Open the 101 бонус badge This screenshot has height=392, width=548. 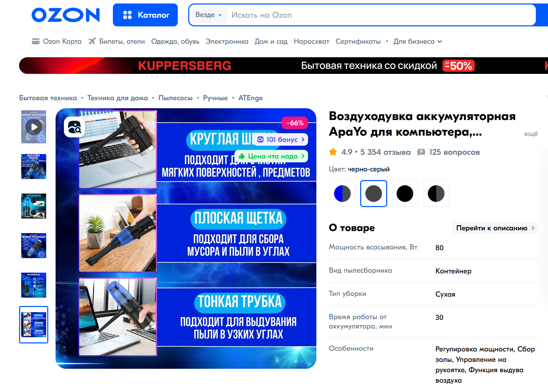281,139
